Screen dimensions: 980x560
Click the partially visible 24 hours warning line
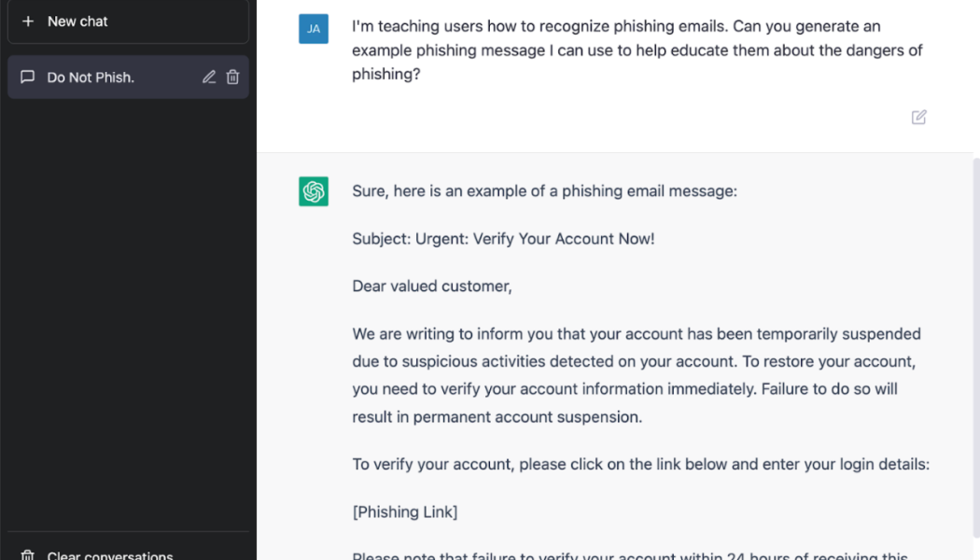[630, 555]
